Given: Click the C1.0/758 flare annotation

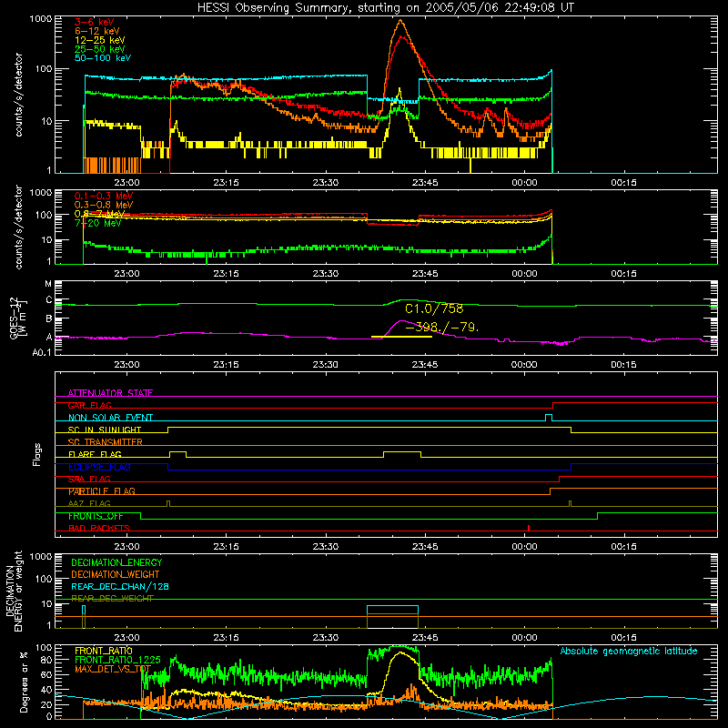Looking at the screenshot, I should tap(434, 308).
